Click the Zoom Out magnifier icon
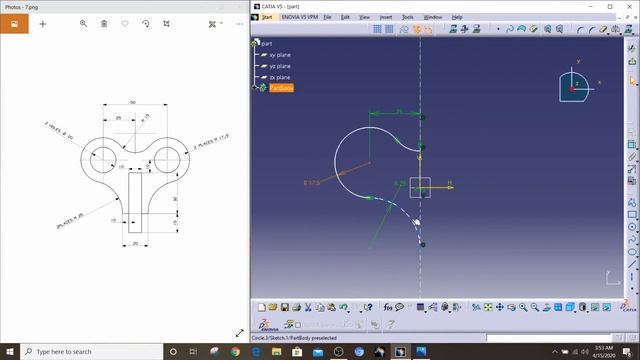 click(x=535, y=307)
